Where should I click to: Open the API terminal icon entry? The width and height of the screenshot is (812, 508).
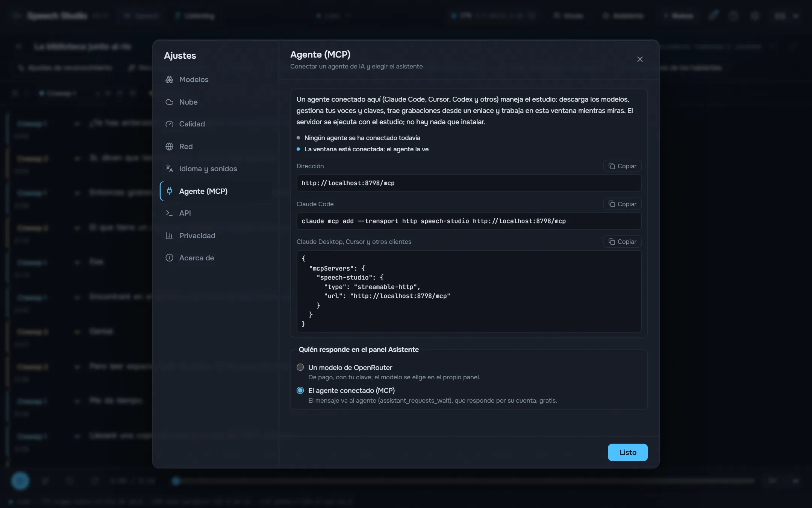tap(170, 213)
